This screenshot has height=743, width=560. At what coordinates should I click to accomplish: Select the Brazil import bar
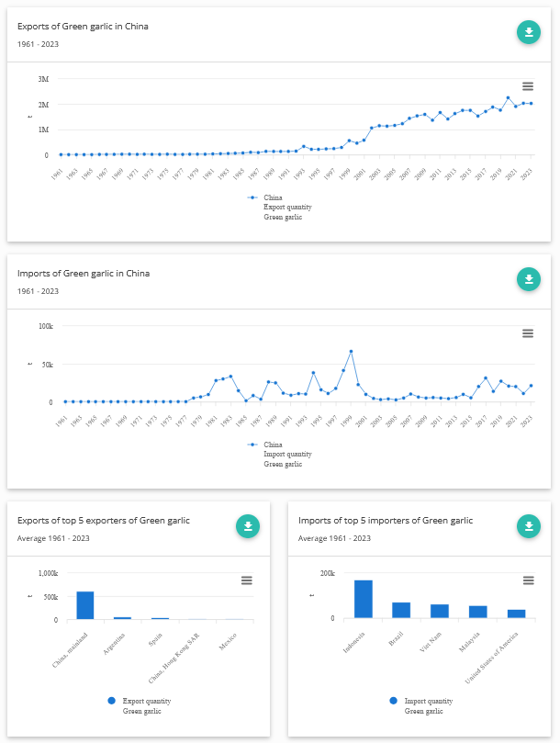click(x=401, y=610)
